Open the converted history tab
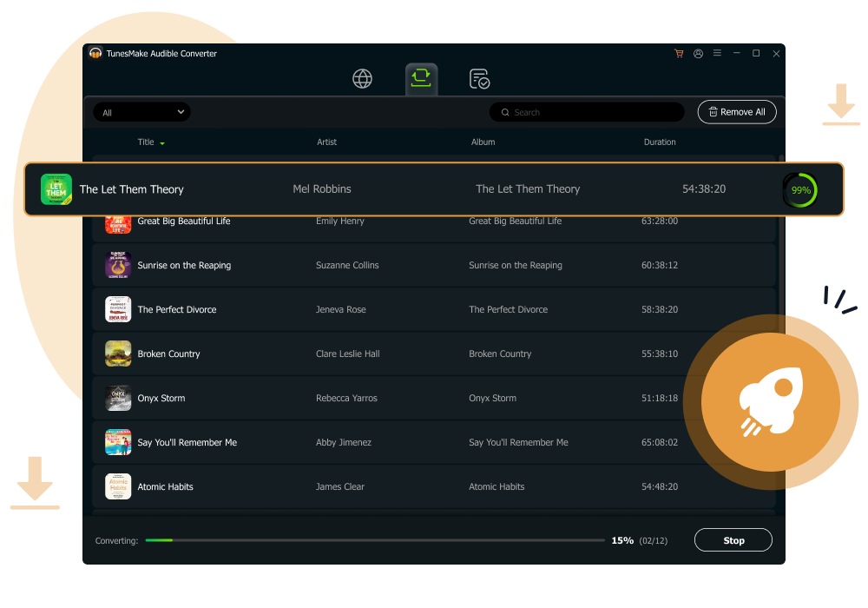The height and width of the screenshot is (608, 868). click(479, 79)
